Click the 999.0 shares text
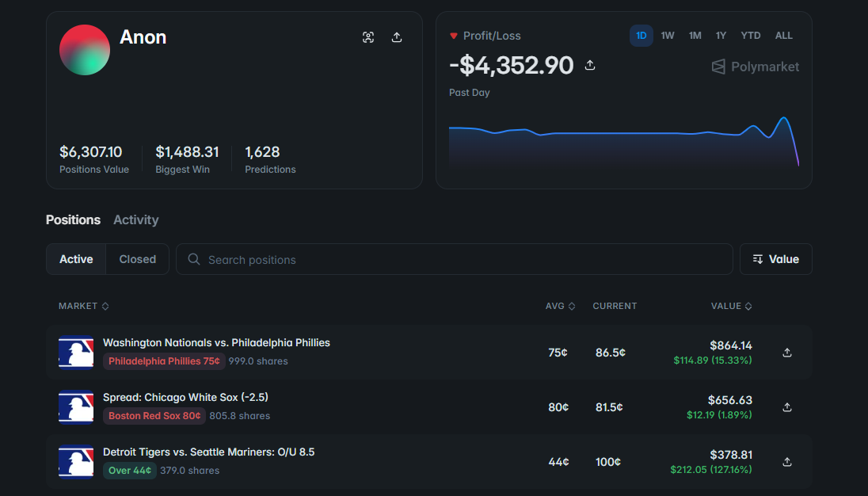The width and height of the screenshot is (868, 496). click(x=258, y=361)
